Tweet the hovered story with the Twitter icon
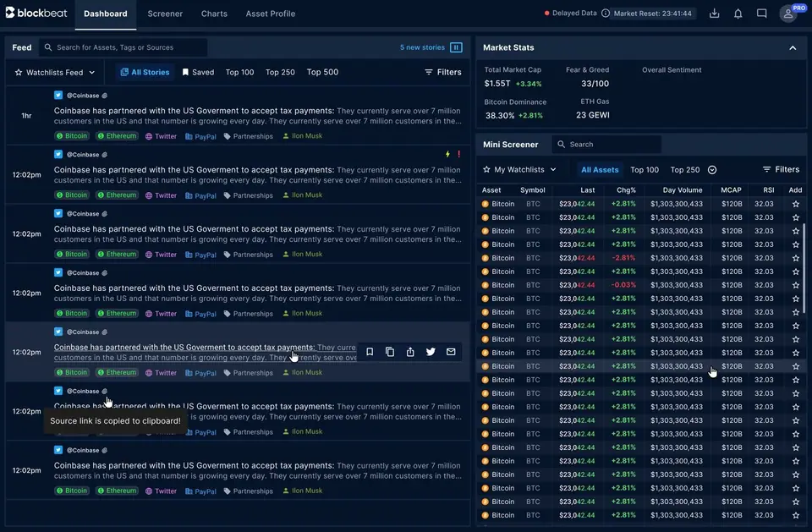Viewport: 812px width, 532px height. tap(431, 352)
